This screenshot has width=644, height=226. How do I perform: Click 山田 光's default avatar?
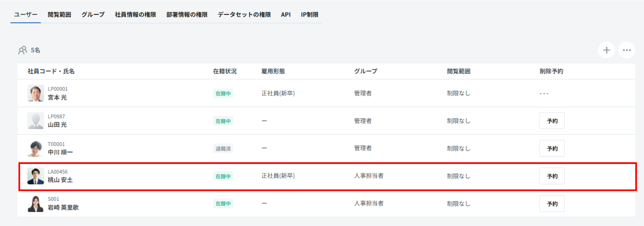36,121
